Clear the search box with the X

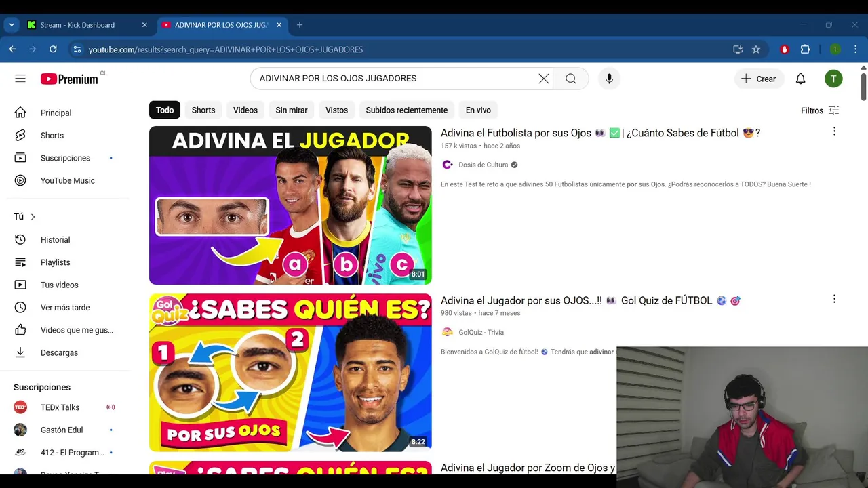pyautogui.click(x=544, y=79)
